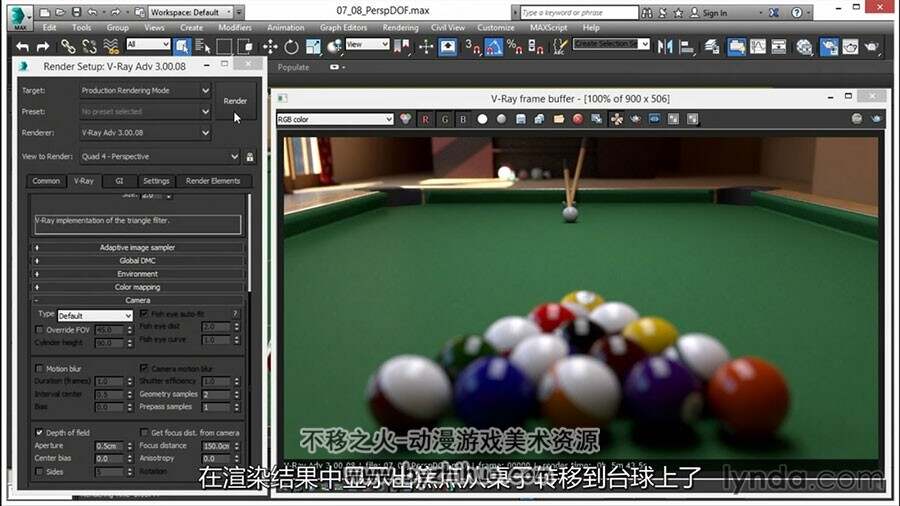Choose the Rectangular Selection Region icon

point(224,46)
